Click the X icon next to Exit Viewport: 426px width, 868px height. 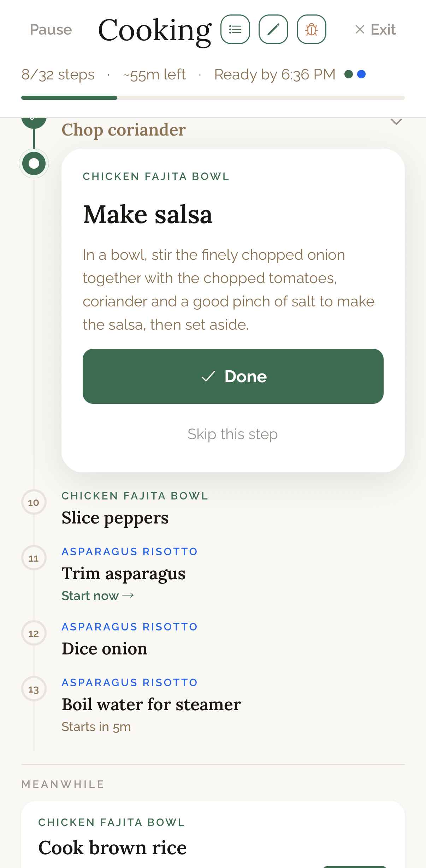[x=360, y=29]
